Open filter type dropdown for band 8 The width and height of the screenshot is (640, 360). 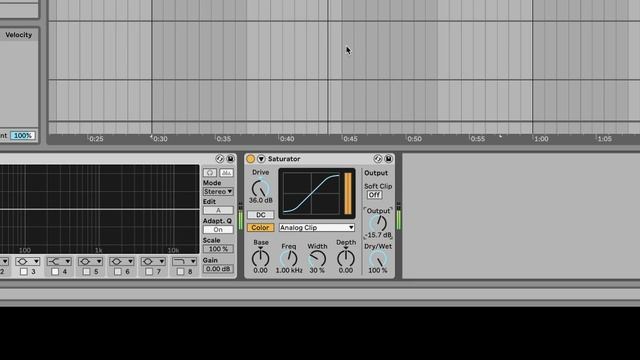pyautogui.click(x=184, y=261)
